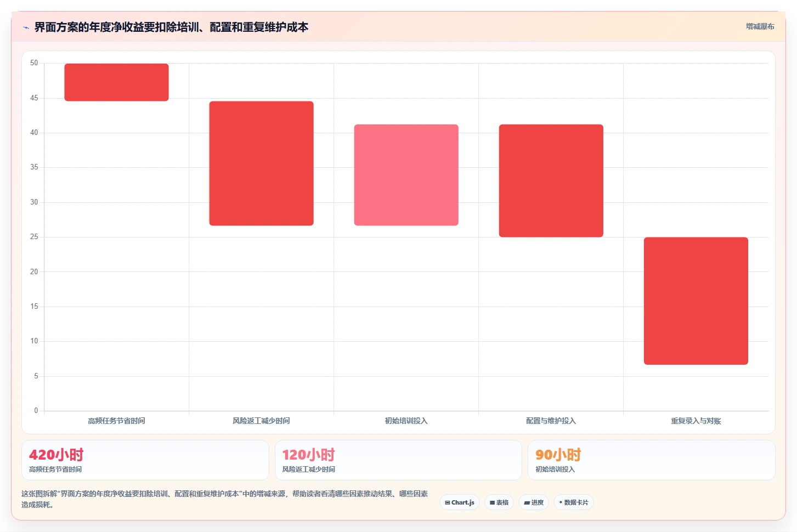Click the Chart.js tag
The height and width of the screenshot is (532, 797).
tap(460, 502)
